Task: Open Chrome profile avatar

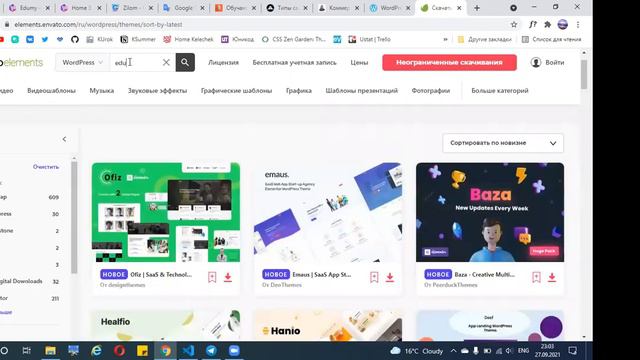Action: (562, 24)
